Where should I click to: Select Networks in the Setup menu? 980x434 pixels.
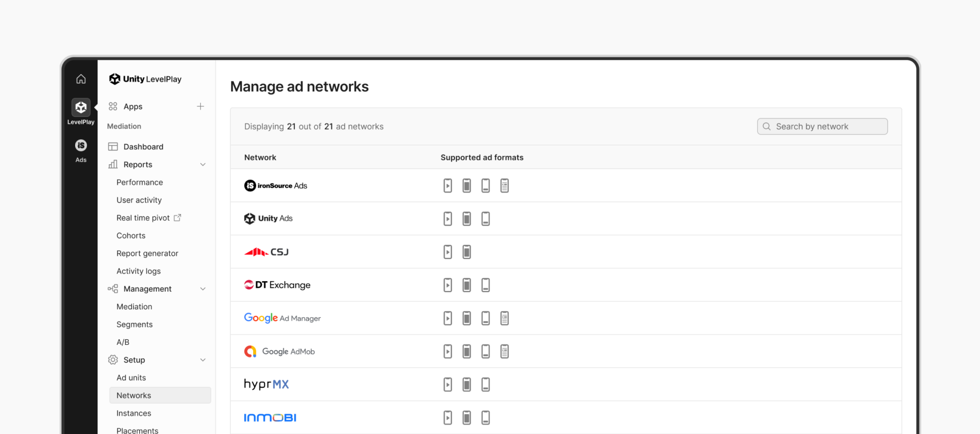point(134,395)
